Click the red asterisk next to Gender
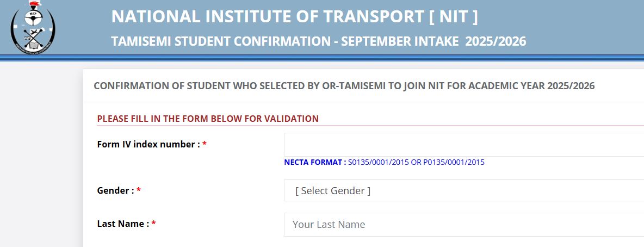644x247 pixels. pyautogui.click(x=138, y=191)
